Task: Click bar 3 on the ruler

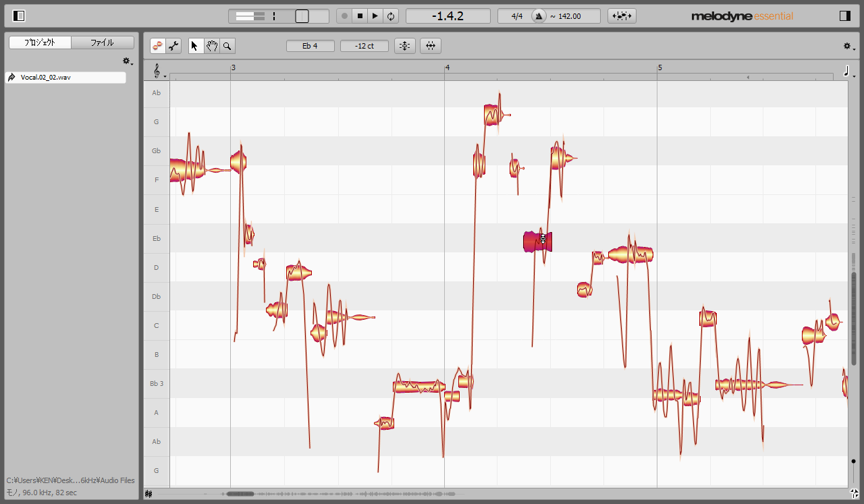Action: [233, 67]
